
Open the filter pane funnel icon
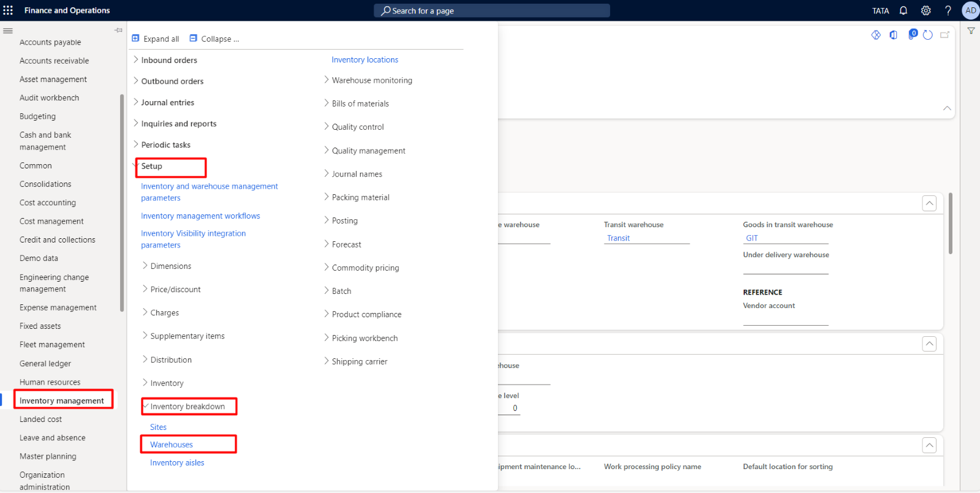point(971,31)
